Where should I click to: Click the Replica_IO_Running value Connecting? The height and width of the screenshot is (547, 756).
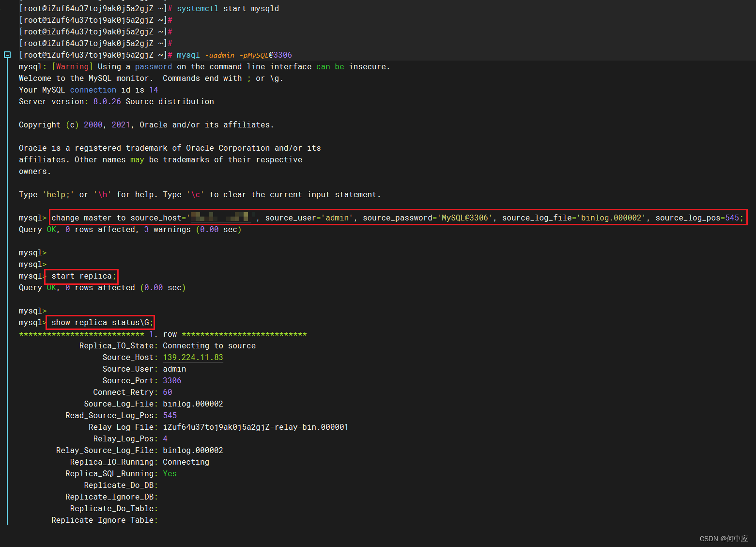(186, 462)
